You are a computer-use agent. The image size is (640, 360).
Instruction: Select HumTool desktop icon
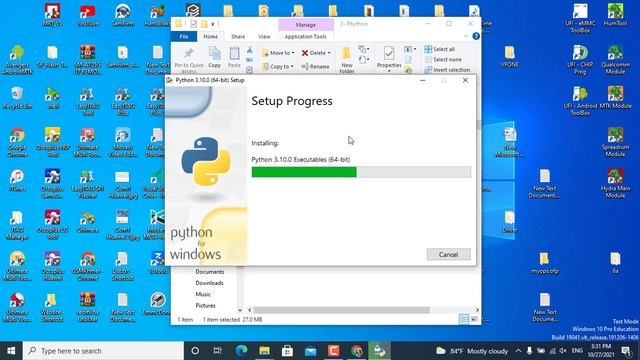[615, 16]
